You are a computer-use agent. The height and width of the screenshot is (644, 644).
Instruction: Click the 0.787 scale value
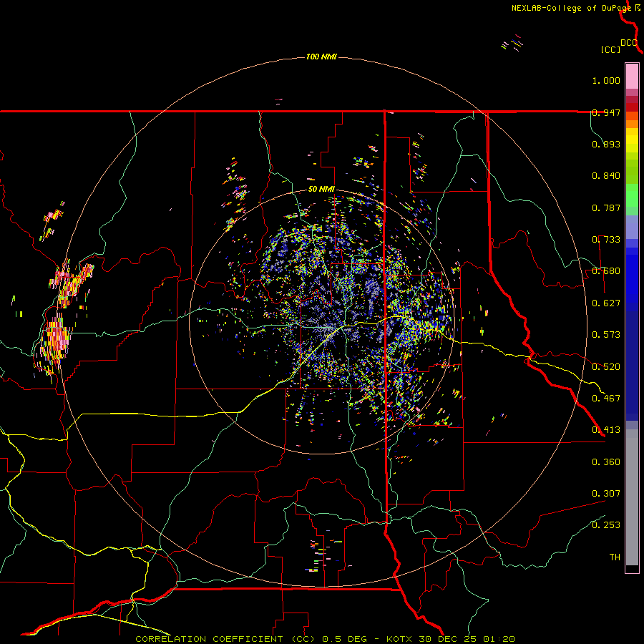click(x=606, y=208)
